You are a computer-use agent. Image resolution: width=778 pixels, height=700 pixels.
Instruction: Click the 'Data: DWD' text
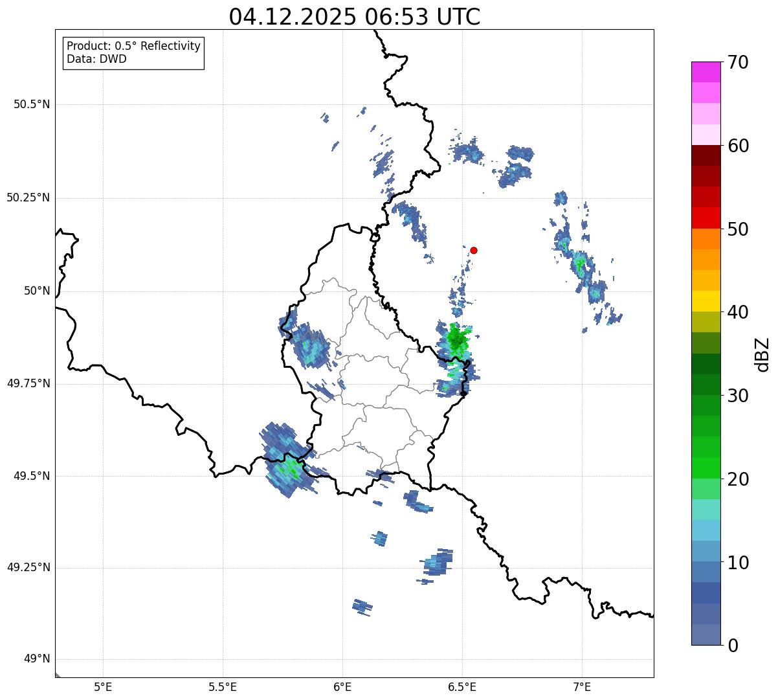coord(96,59)
